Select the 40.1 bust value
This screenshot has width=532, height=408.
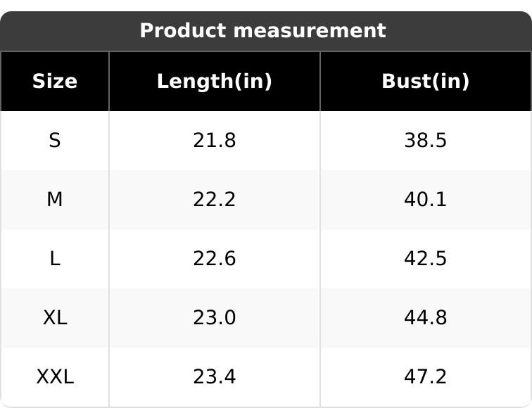[425, 200]
